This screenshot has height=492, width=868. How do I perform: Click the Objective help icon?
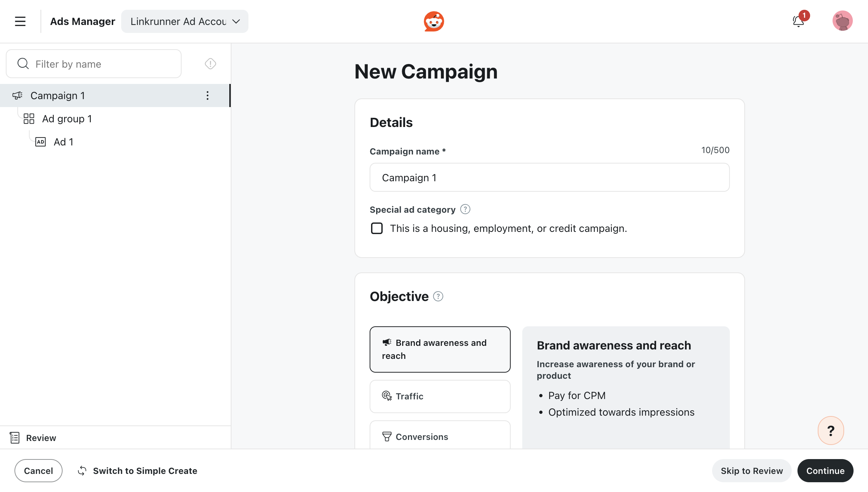tap(438, 296)
